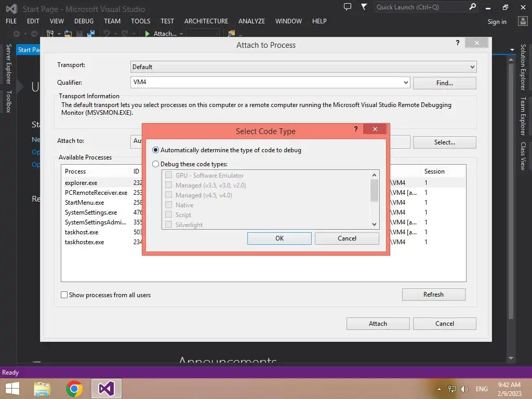
Task: Check the Managed (v3.5, v3.0, v2.0) box
Action: pos(169,185)
